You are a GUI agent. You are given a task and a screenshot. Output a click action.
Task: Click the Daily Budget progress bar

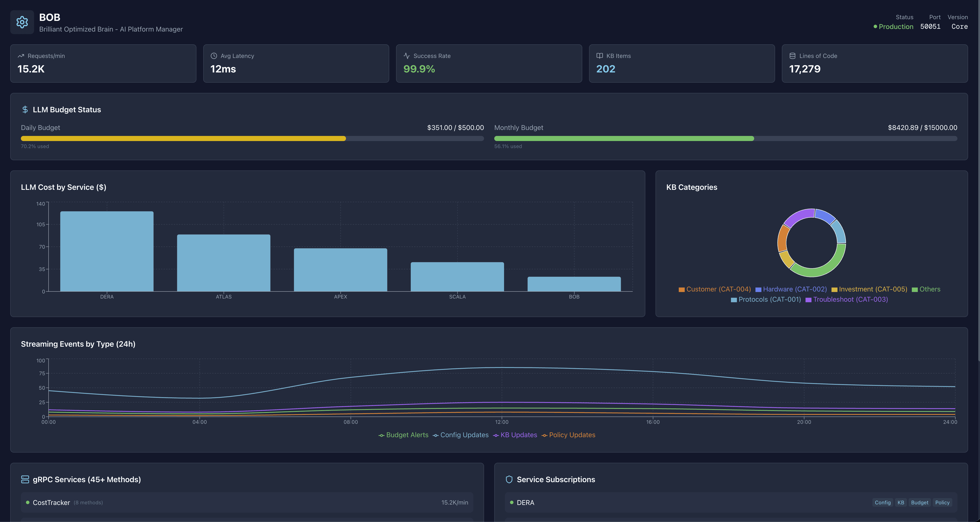[x=252, y=138]
